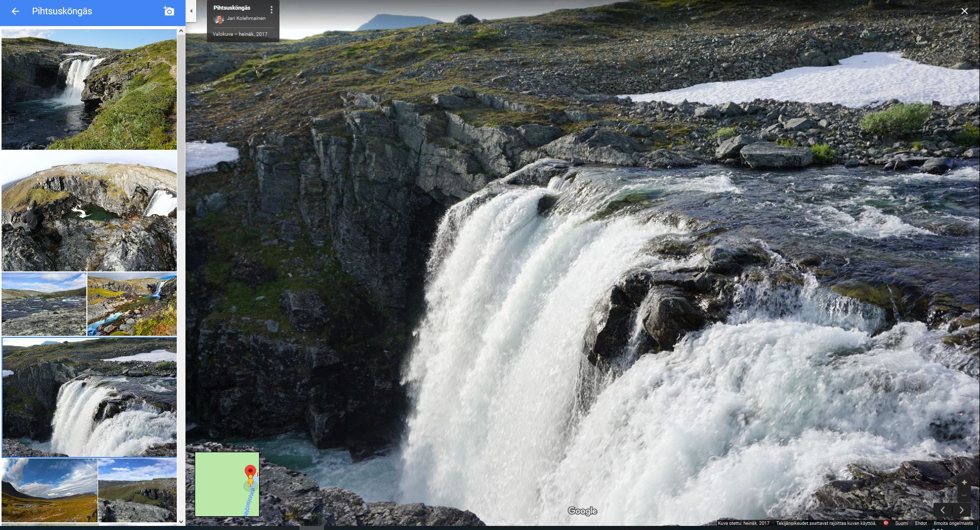Click the red Google+ icon in the footer
Image resolution: width=980 pixels, height=530 pixels.
[886, 523]
